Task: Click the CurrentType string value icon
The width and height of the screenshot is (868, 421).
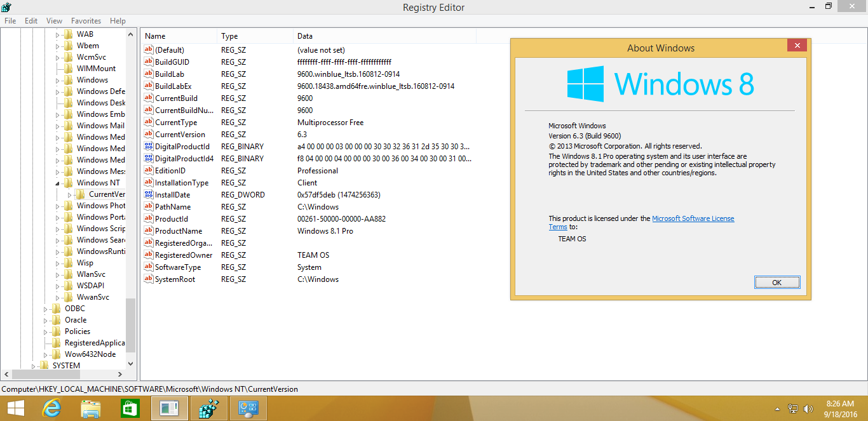Action: (x=149, y=123)
